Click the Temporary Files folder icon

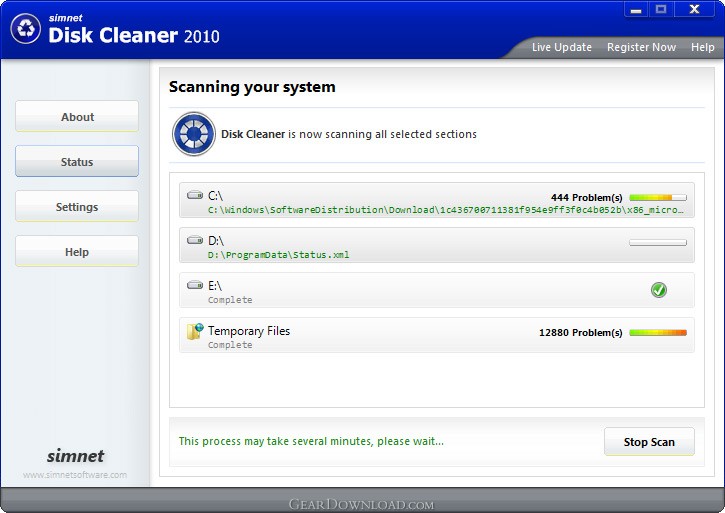(195, 331)
